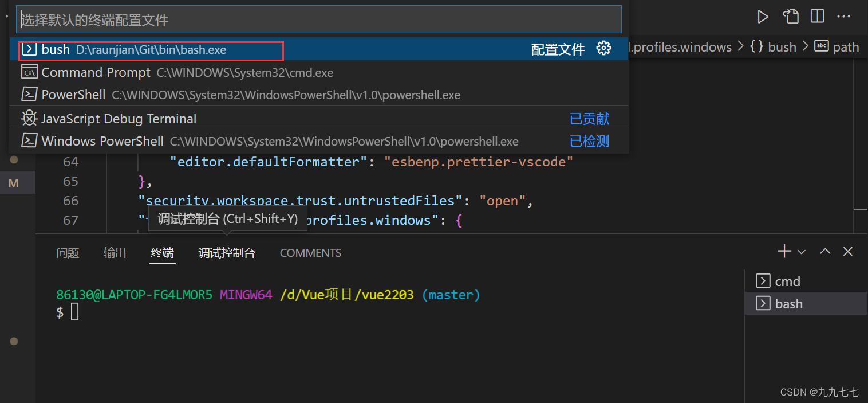Click the bush terminal icon in profile list

click(29, 49)
